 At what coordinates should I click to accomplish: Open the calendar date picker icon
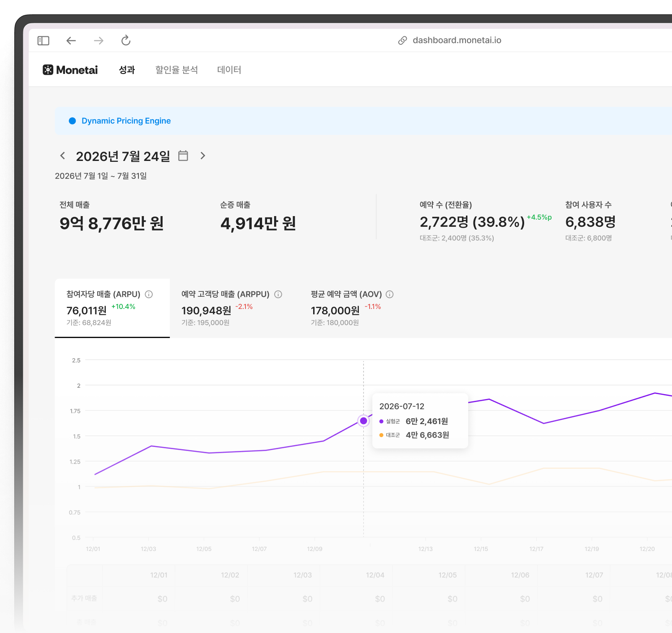[x=183, y=156]
